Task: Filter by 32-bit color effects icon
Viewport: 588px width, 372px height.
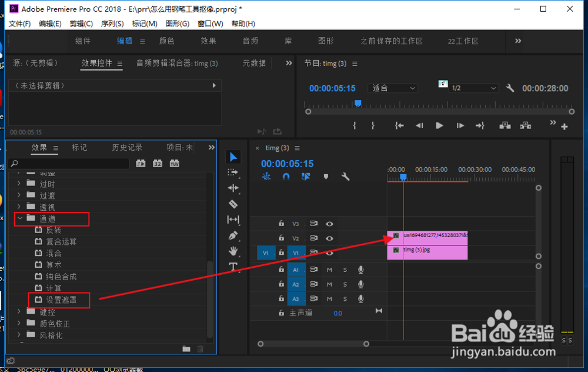Action: (x=158, y=163)
